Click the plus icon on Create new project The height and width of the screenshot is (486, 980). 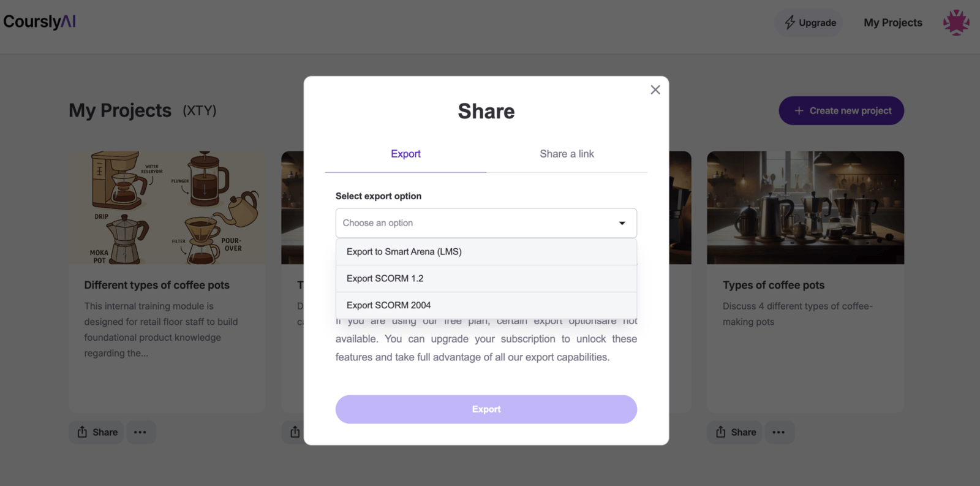pyautogui.click(x=798, y=110)
